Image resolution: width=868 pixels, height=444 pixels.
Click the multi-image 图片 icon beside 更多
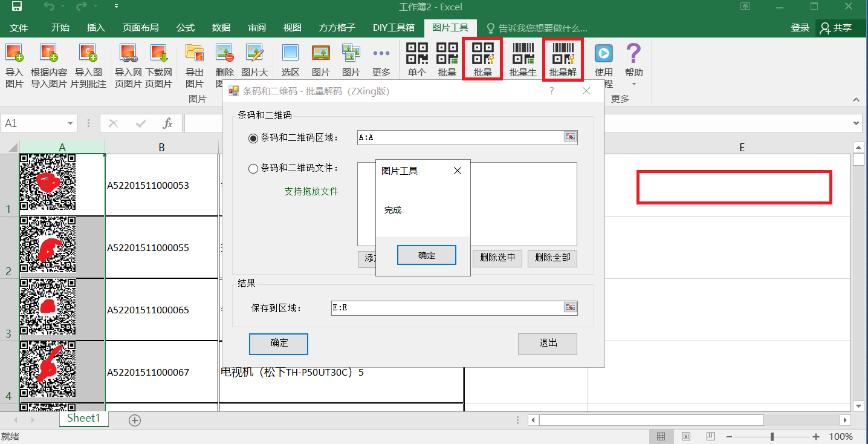click(351, 53)
